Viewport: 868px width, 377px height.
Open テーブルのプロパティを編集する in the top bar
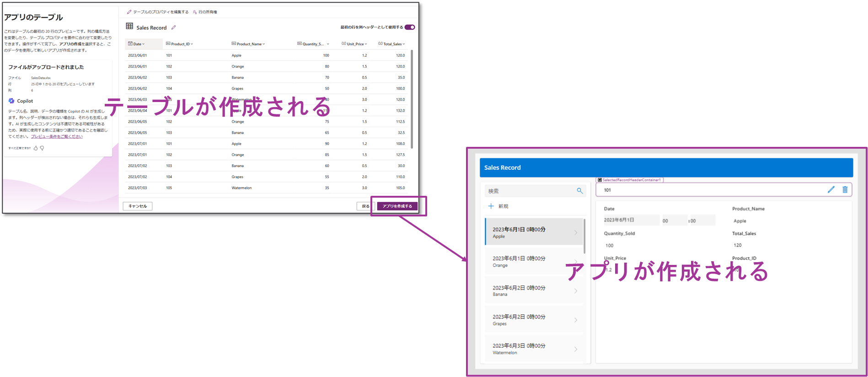pos(158,12)
